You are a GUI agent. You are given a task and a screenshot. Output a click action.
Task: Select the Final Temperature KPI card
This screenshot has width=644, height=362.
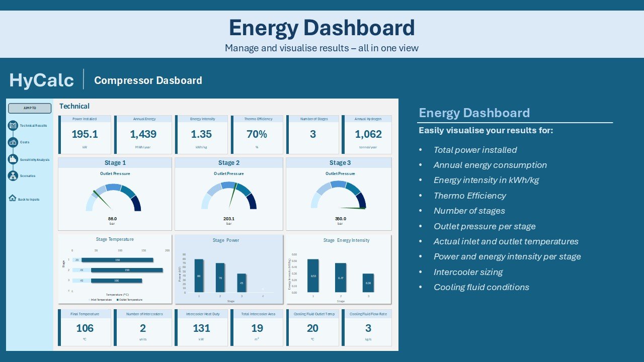(x=85, y=328)
